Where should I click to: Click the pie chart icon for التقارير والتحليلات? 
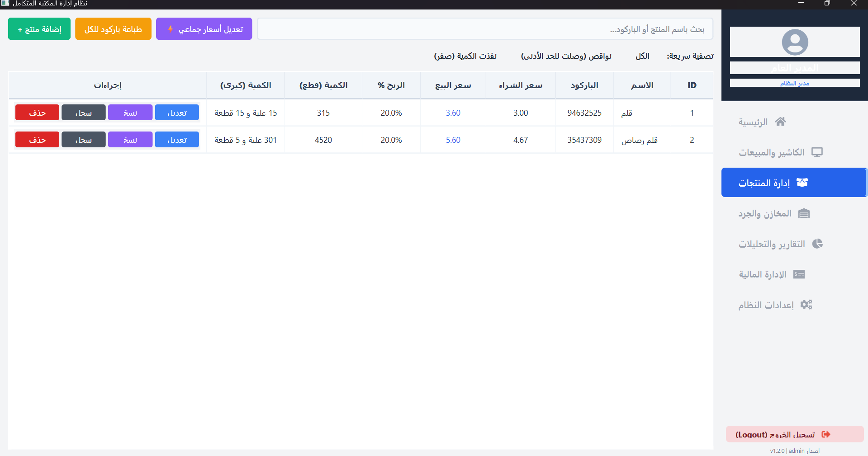click(x=817, y=244)
